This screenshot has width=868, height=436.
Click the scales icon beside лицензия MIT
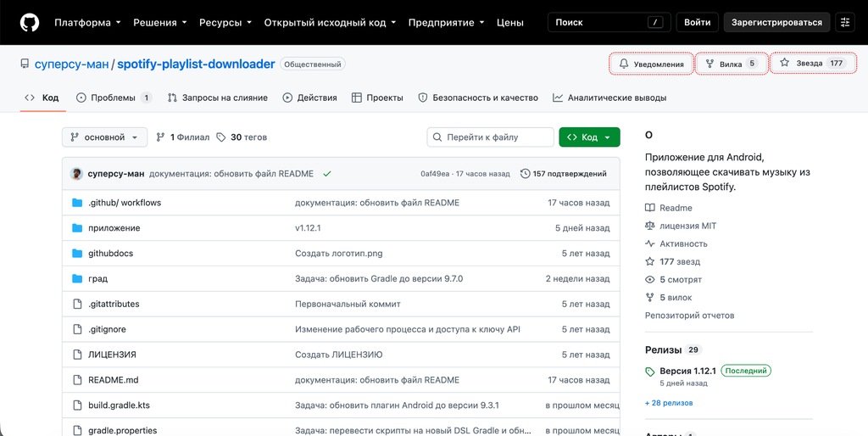[650, 226]
